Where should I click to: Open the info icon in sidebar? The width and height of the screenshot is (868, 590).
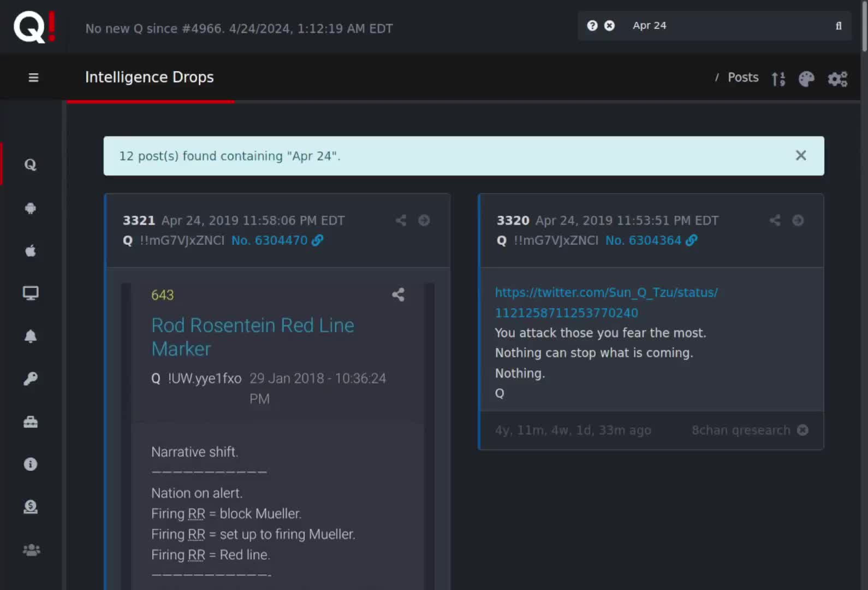[x=31, y=464]
